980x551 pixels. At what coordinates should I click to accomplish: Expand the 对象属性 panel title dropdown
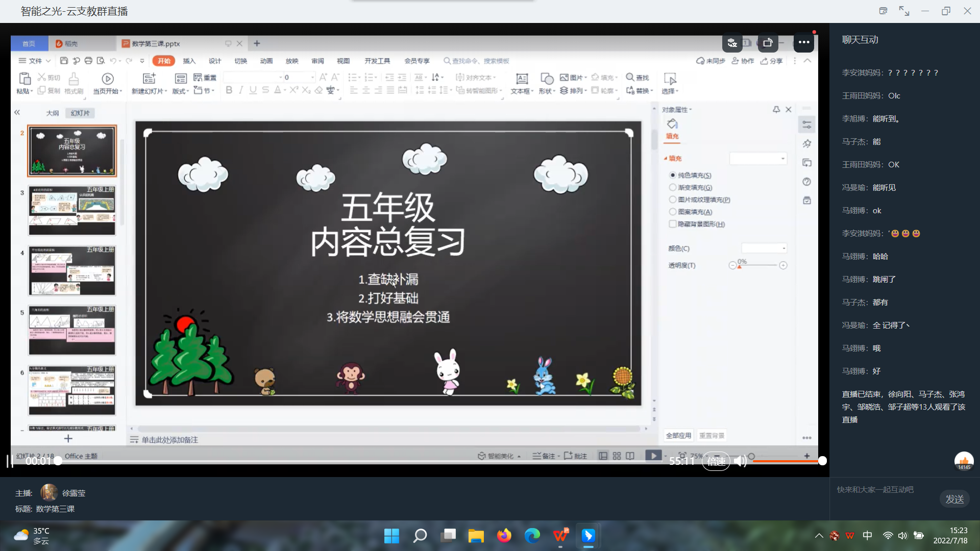click(691, 110)
